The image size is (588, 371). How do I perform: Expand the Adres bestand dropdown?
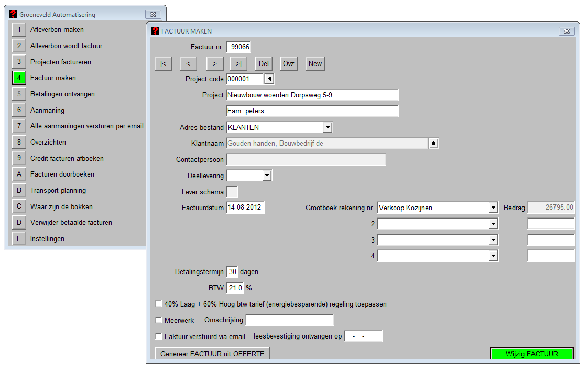[328, 127]
